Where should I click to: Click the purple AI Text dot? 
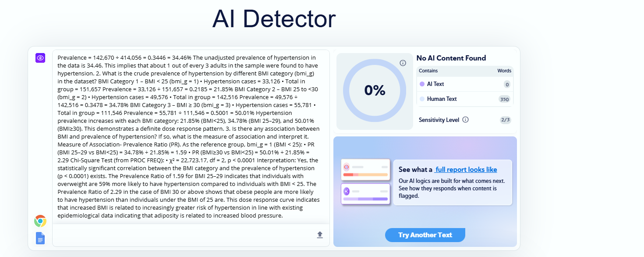point(422,84)
